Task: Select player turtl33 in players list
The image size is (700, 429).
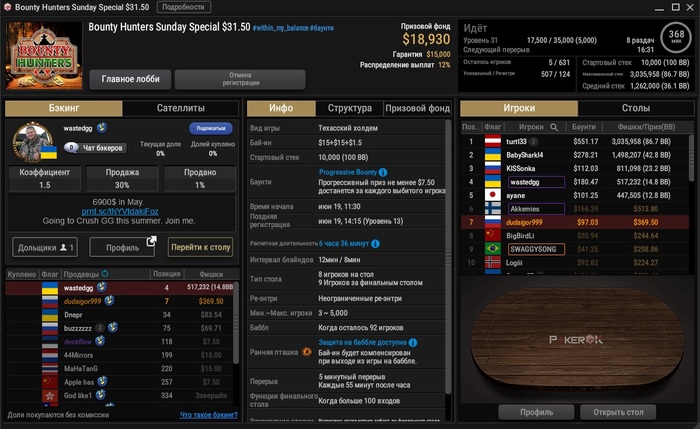Action: point(575,142)
